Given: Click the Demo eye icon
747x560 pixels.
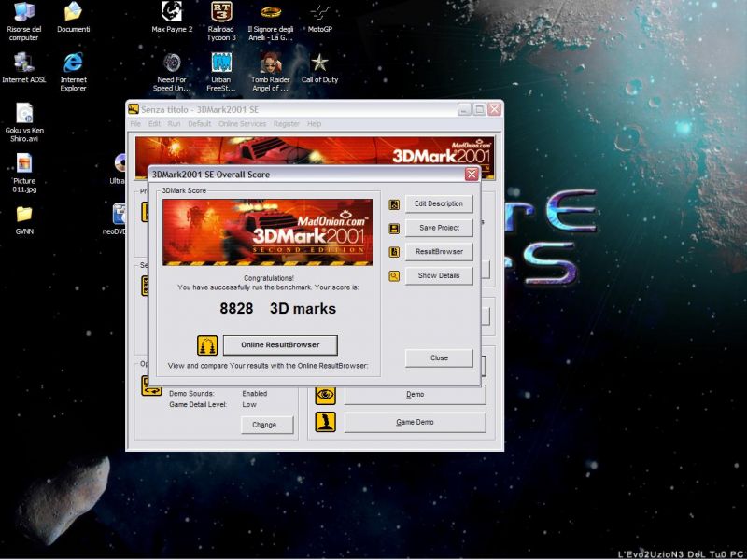Looking at the screenshot, I should [325, 395].
